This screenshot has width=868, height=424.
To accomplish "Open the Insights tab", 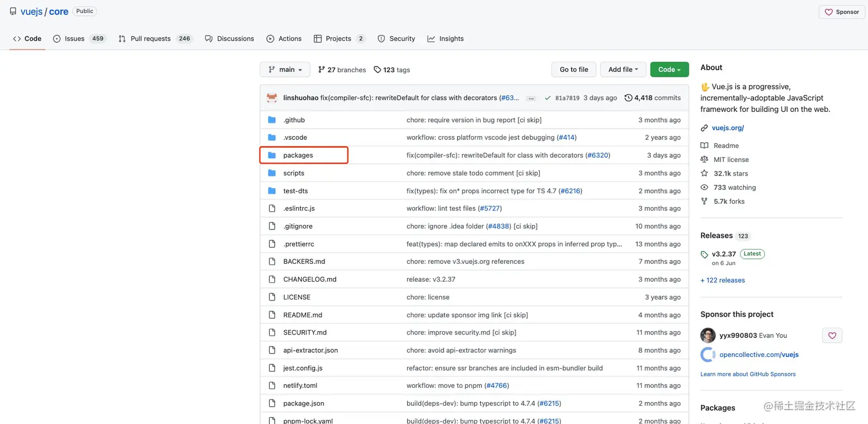I will (x=445, y=38).
